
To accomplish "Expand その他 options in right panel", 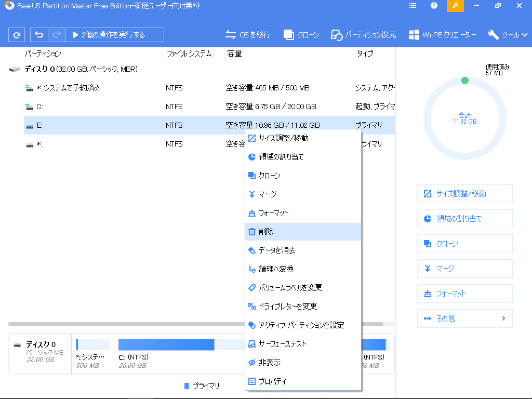I will pos(465,318).
